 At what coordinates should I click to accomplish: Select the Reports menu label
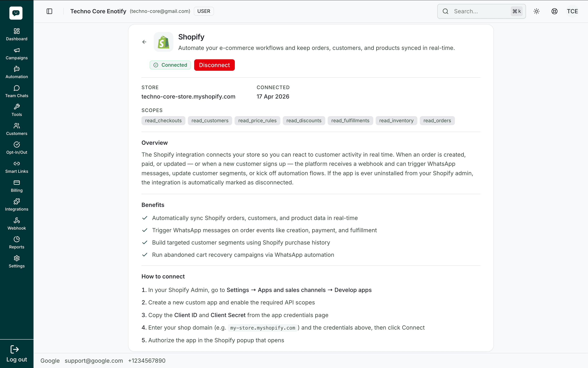pos(17,247)
